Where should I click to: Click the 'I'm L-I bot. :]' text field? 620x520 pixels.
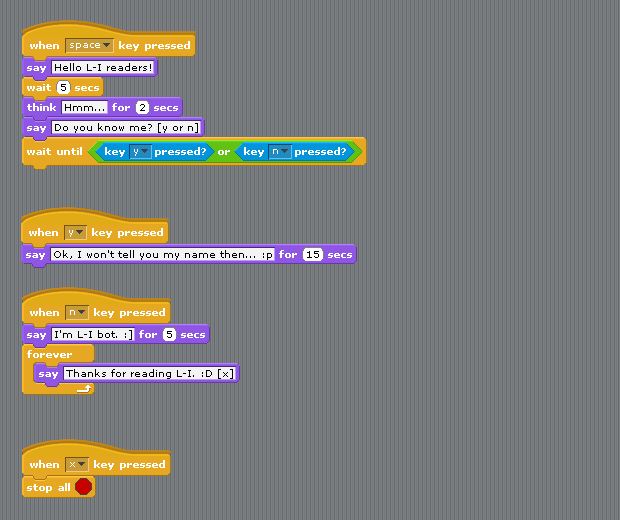[x=93, y=335]
